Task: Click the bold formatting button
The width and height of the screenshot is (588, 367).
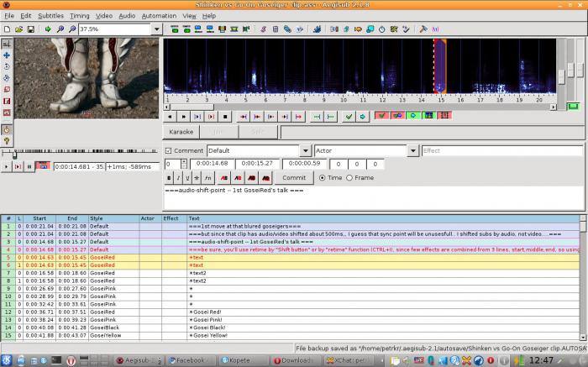Action: point(169,178)
